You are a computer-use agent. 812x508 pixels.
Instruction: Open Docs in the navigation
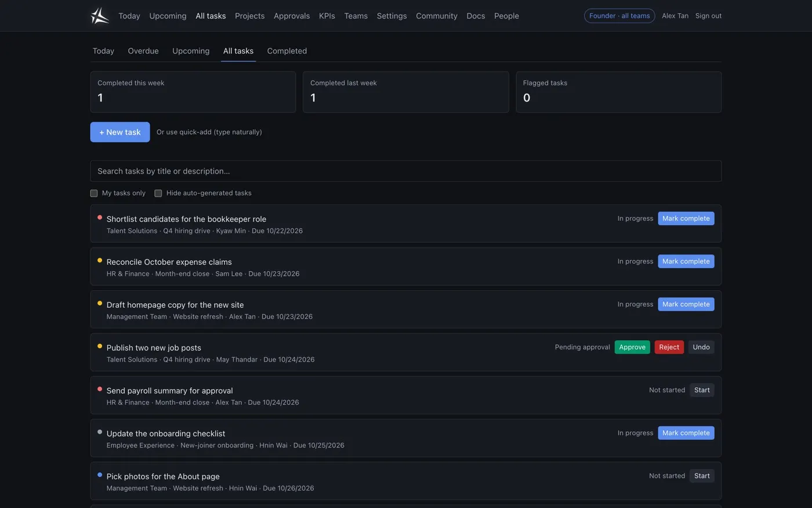coord(476,16)
